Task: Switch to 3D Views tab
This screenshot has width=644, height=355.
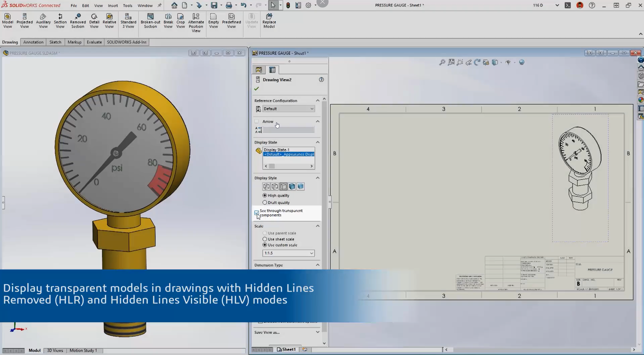Action: click(x=55, y=350)
